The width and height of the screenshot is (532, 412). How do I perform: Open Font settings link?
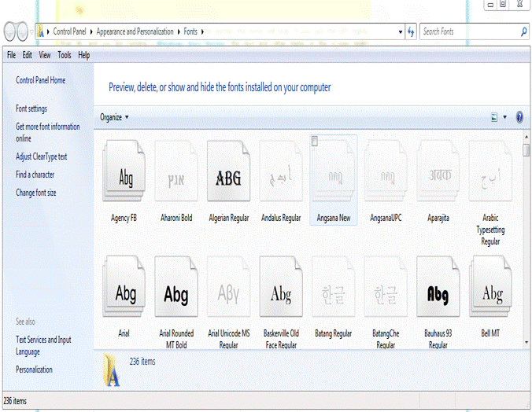tap(31, 109)
